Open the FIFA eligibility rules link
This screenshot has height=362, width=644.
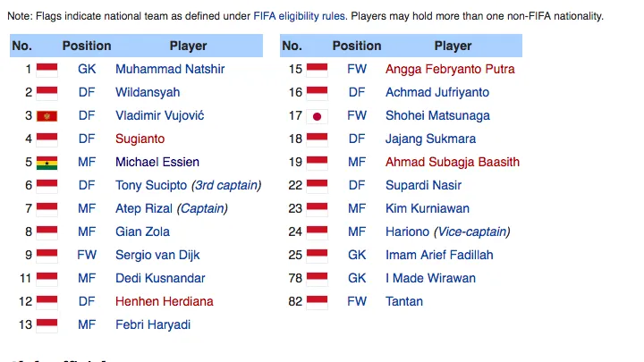tap(301, 16)
